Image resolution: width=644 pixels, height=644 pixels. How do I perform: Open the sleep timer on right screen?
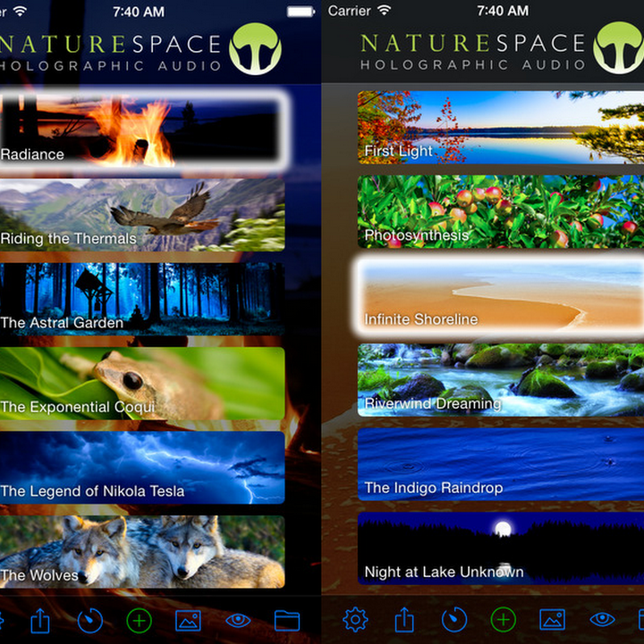[x=454, y=619]
